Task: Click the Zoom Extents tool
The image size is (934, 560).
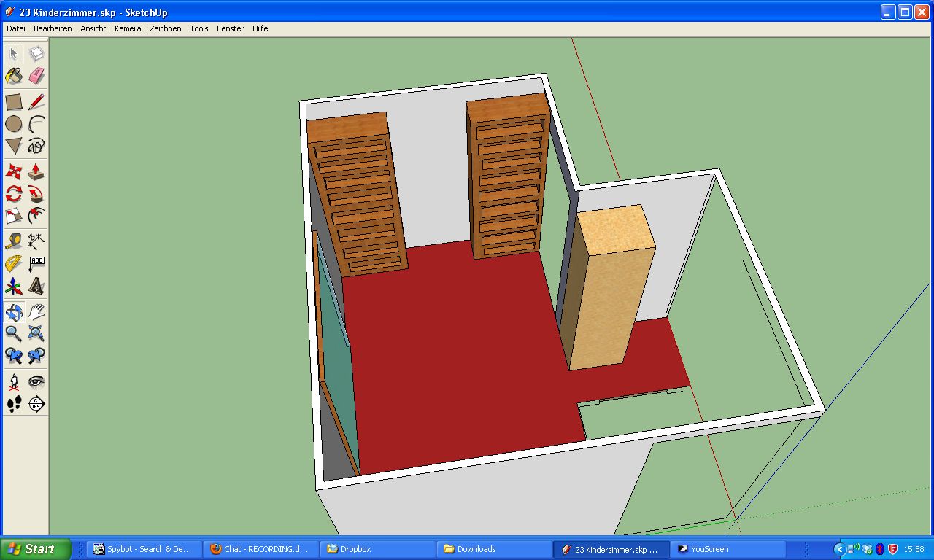Action: [x=36, y=334]
